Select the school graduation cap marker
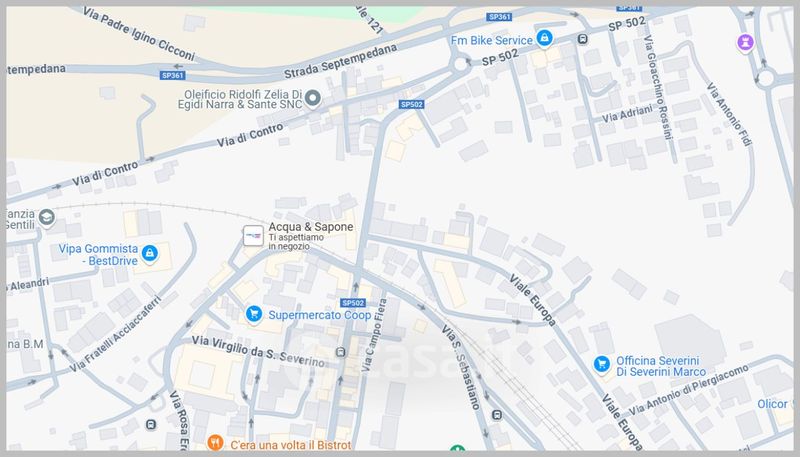This screenshot has height=457, width=800. [46, 218]
